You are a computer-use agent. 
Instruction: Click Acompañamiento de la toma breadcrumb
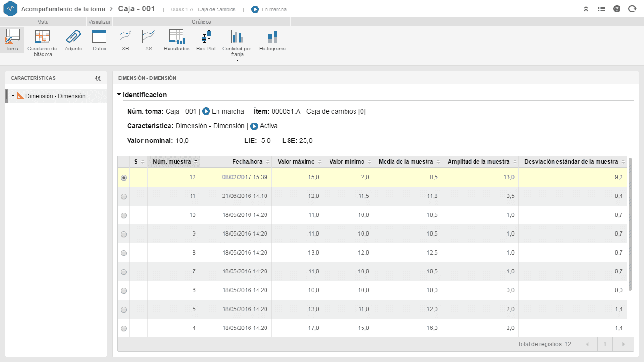click(63, 9)
